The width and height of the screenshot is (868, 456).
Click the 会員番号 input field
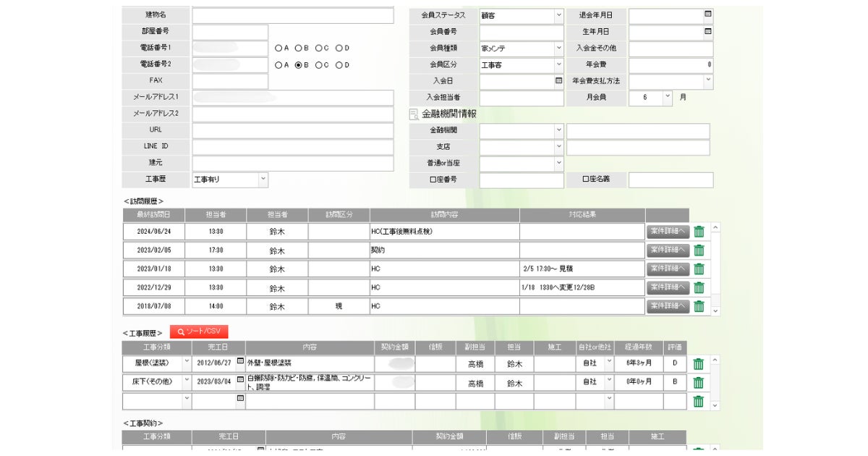click(522, 33)
